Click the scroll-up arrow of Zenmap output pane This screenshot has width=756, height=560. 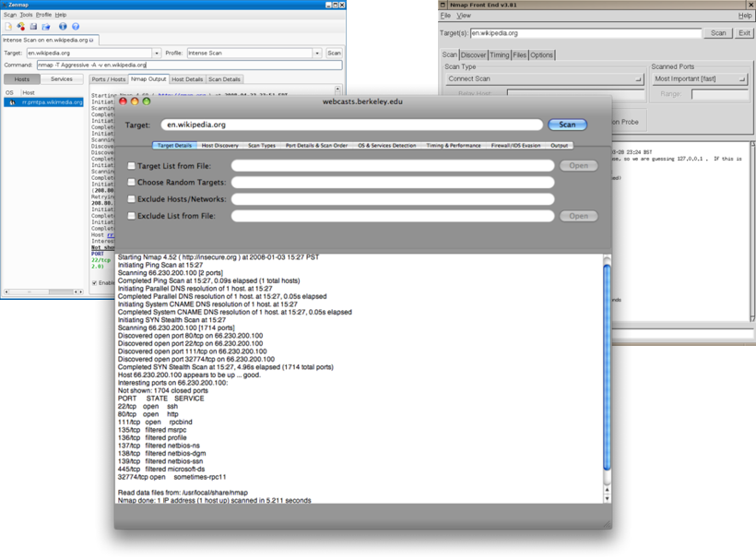(x=337, y=89)
